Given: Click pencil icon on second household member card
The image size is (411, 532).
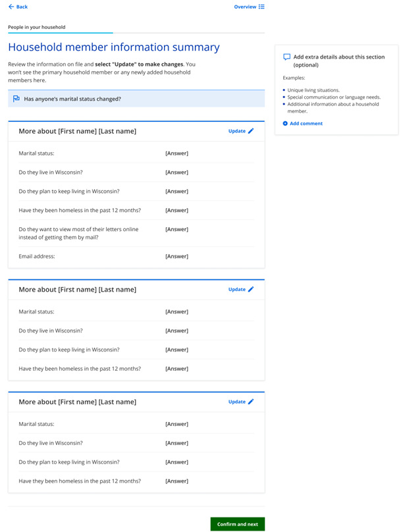Looking at the screenshot, I should coord(251,289).
